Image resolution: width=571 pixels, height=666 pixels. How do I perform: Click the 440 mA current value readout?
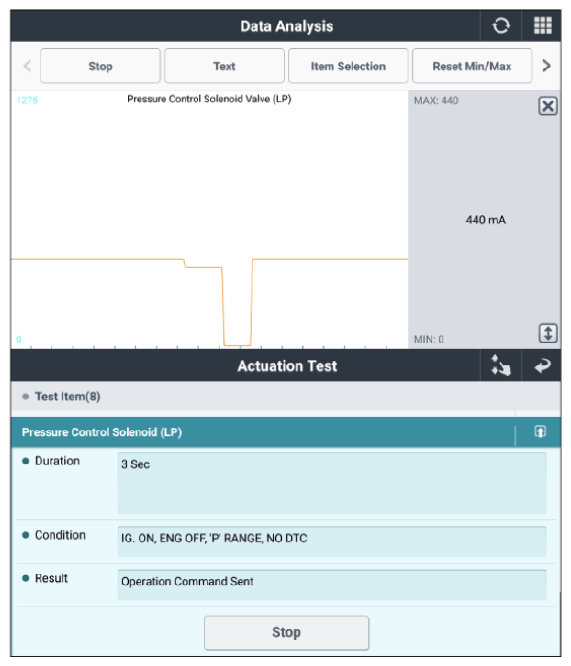tap(486, 220)
